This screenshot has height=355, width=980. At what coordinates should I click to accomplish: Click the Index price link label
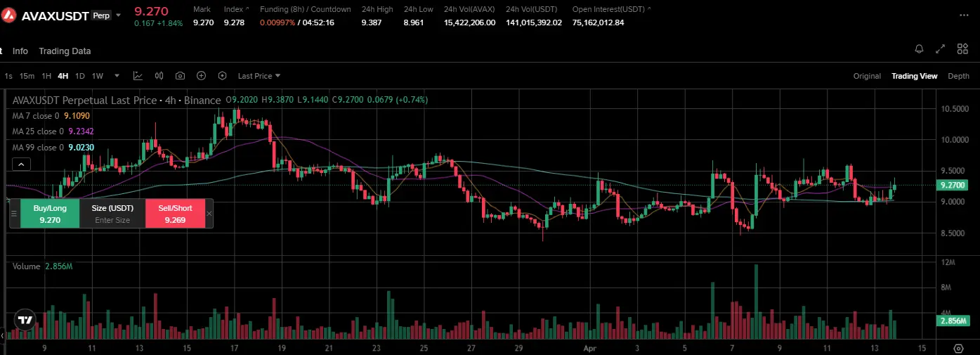click(235, 9)
